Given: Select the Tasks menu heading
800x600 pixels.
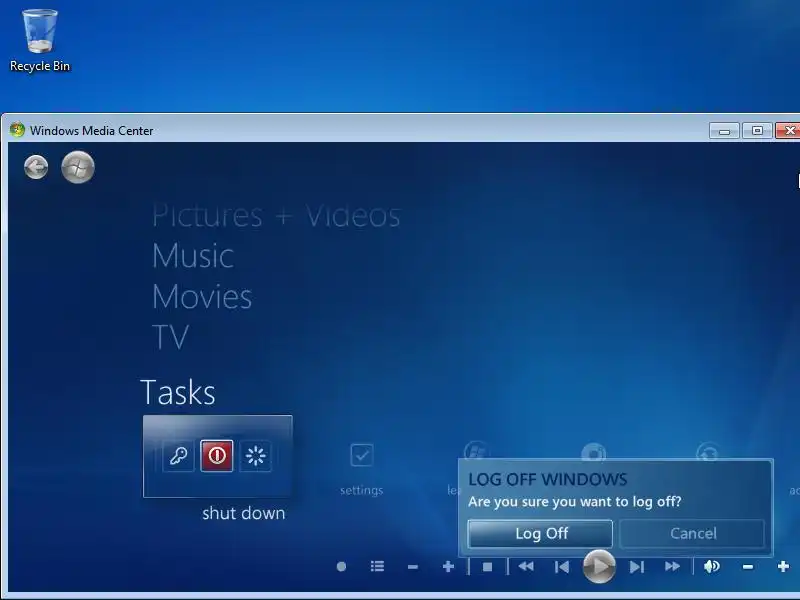Looking at the screenshot, I should pyautogui.click(x=178, y=392).
